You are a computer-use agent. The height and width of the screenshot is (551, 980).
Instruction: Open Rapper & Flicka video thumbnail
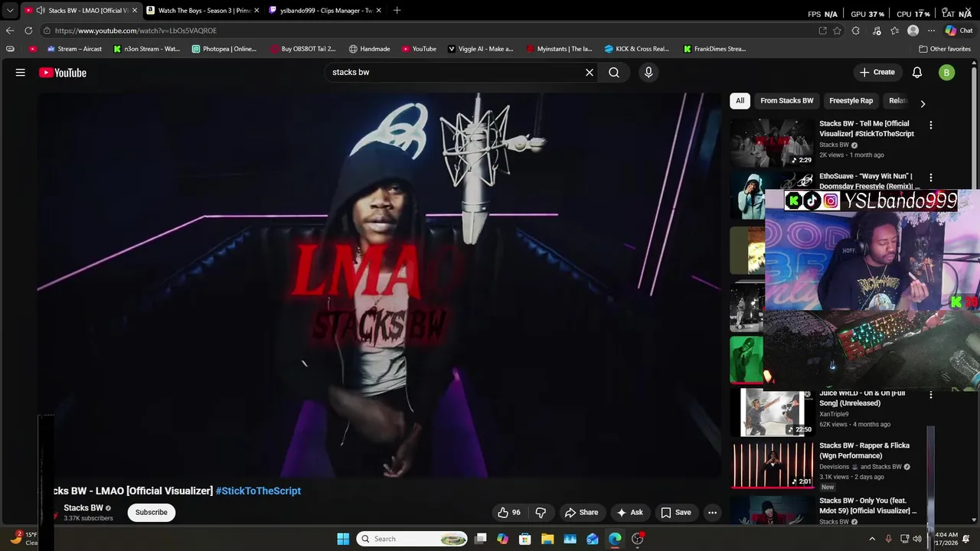[x=772, y=465]
